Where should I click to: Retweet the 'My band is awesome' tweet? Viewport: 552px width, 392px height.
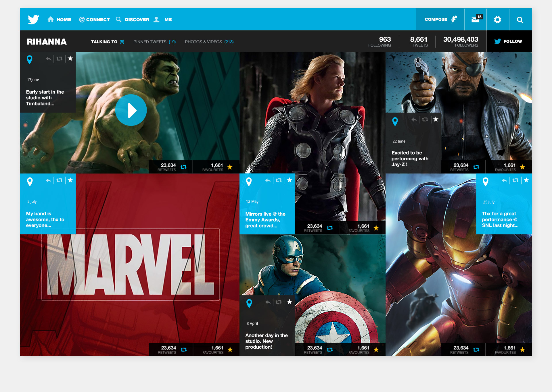(x=60, y=180)
